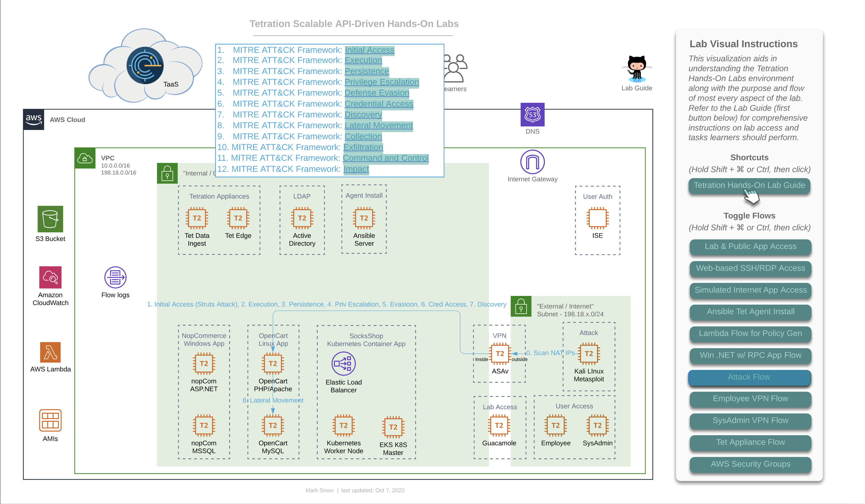Open the Impact MITRE link
Viewport: 865px width, 504px height.
pyautogui.click(x=356, y=169)
